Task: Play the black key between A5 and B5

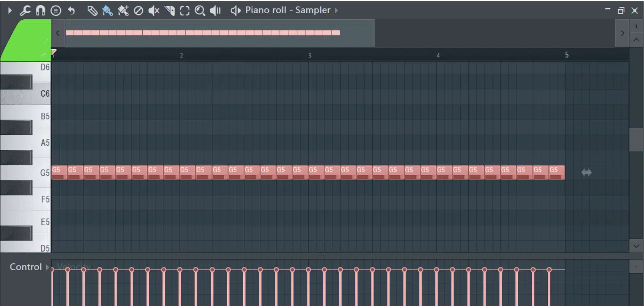Action: tap(16, 128)
